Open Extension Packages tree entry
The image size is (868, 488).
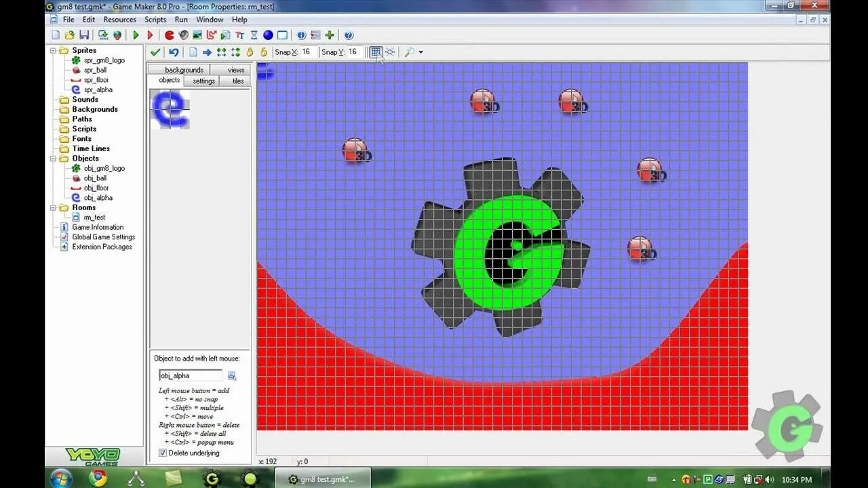102,247
